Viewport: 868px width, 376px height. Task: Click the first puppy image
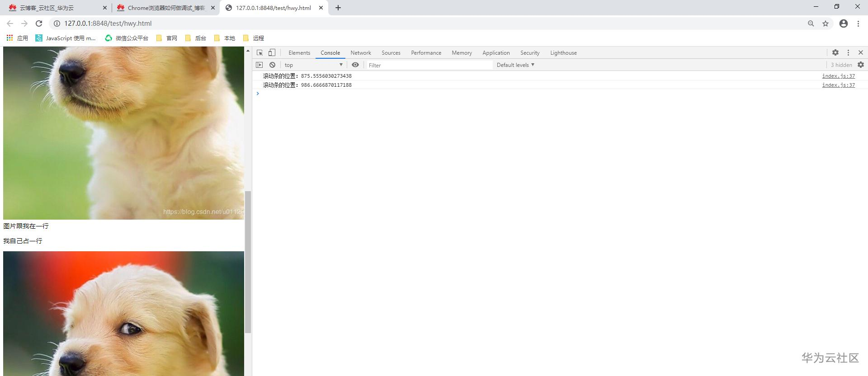click(x=123, y=133)
